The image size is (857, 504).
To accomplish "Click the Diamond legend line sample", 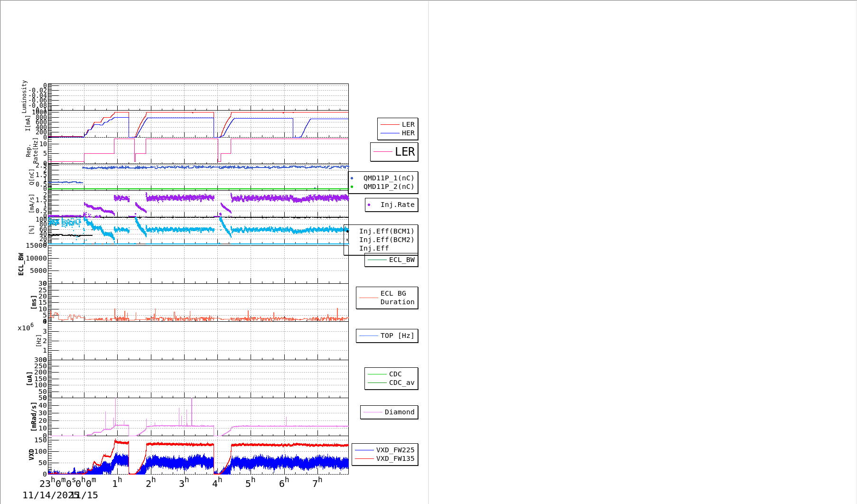I will 373,412.
